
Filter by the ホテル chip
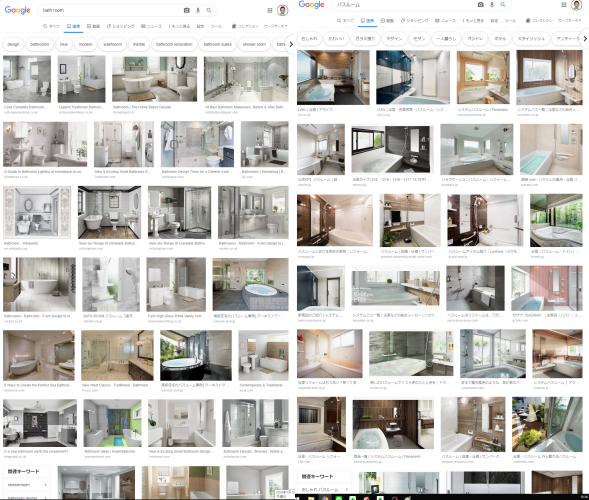pos(500,38)
